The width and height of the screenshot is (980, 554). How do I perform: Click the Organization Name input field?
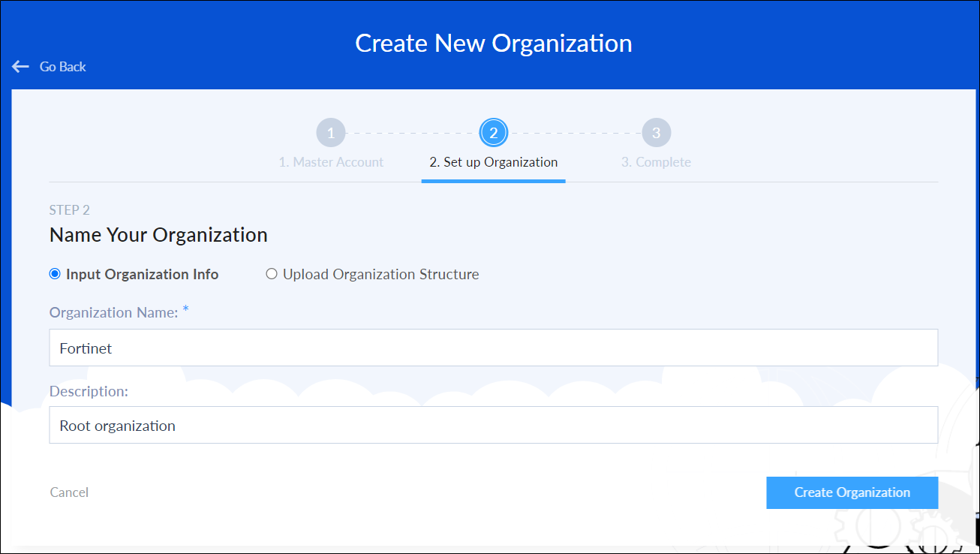tap(493, 348)
